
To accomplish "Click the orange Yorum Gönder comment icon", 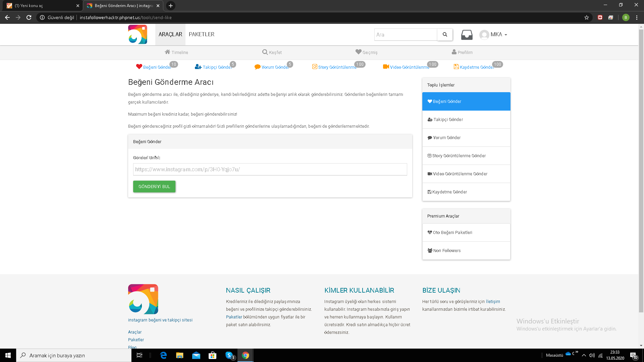I will [x=258, y=67].
